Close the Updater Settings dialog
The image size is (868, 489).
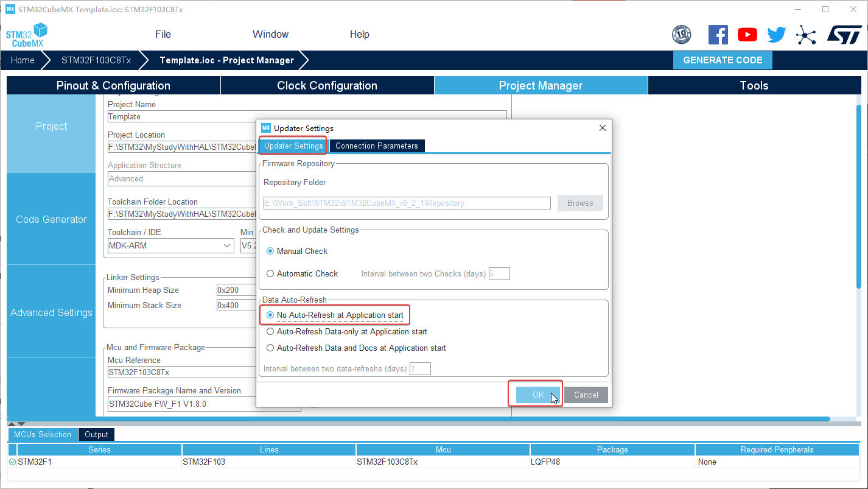click(x=603, y=128)
